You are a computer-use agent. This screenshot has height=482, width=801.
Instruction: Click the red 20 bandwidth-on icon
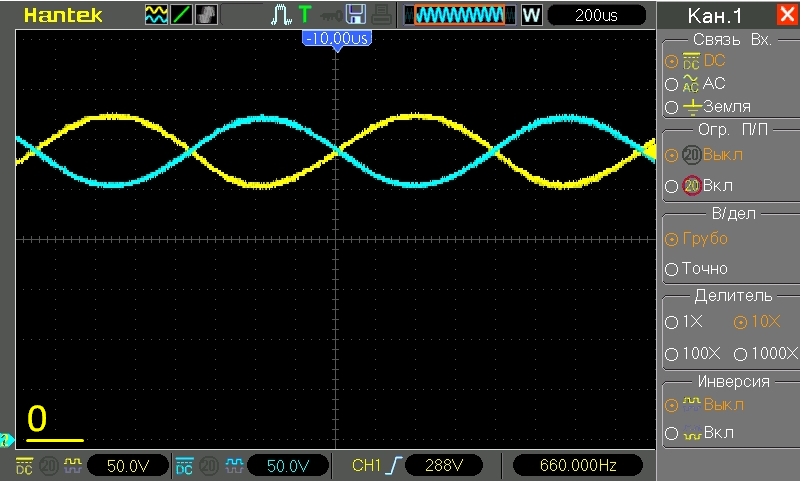[x=692, y=186]
